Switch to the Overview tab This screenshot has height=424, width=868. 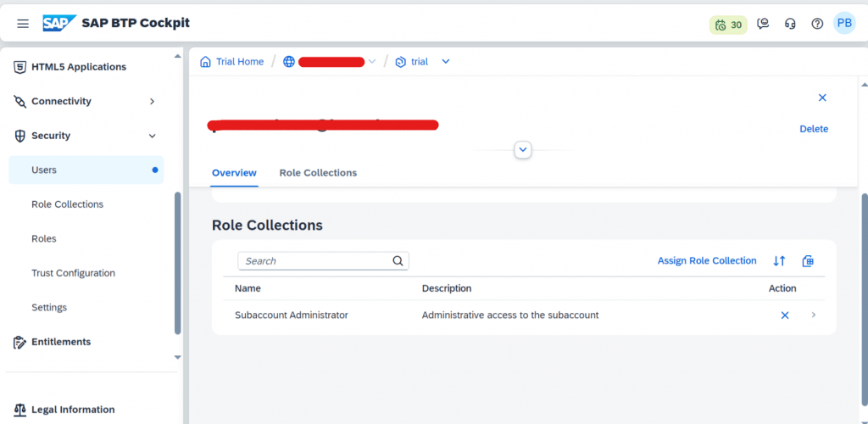[234, 173]
